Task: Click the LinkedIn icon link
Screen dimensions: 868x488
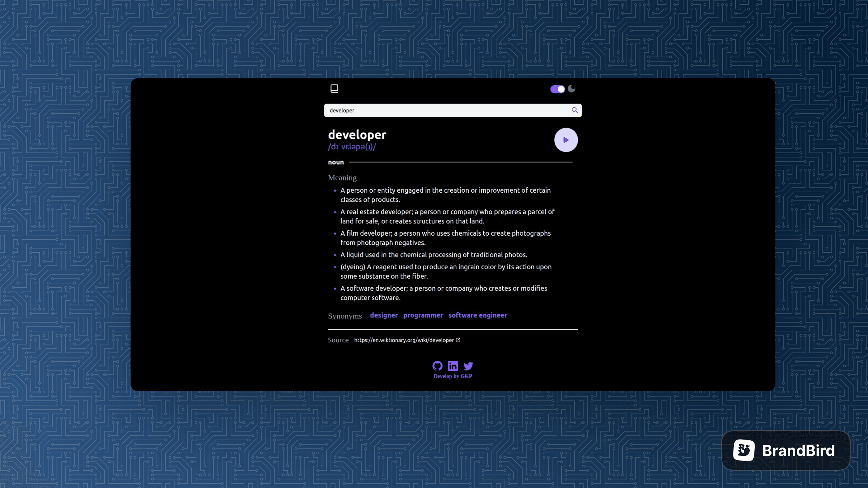Action: pyautogui.click(x=452, y=366)
